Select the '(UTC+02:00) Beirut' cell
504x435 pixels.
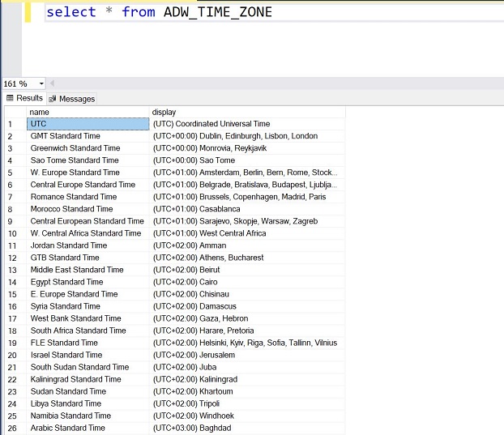(247, 270)
